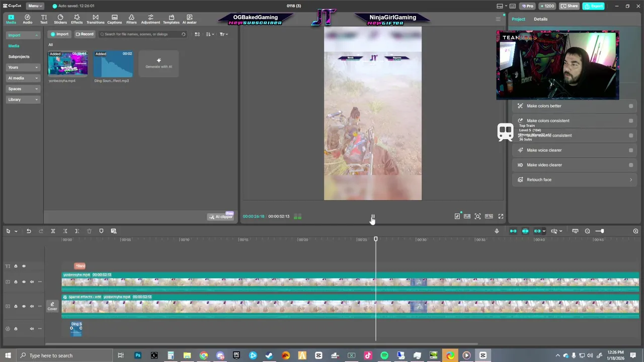The height and width of the screenshot is (362, 644).
Task: Click the microphone voiceover record icon
Action: [497, 231]
